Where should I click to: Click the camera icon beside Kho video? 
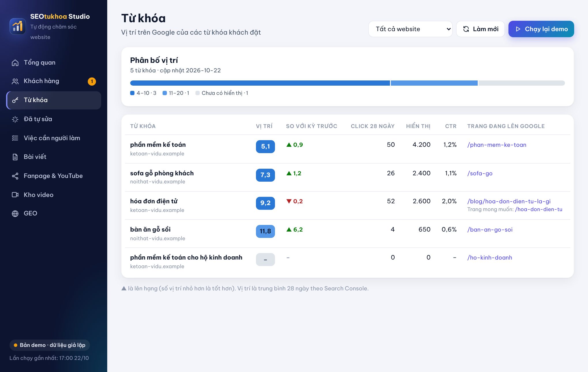click(x=15, y=195)
